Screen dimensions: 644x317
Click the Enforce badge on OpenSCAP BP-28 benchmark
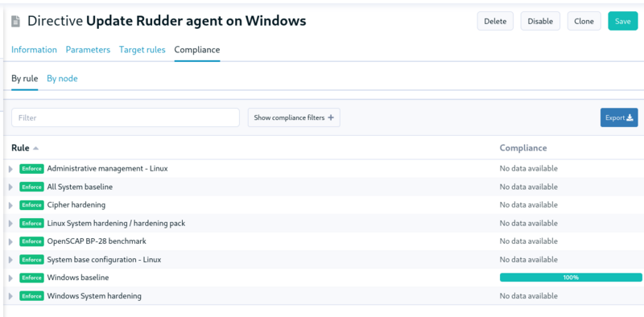pos(31,241)
